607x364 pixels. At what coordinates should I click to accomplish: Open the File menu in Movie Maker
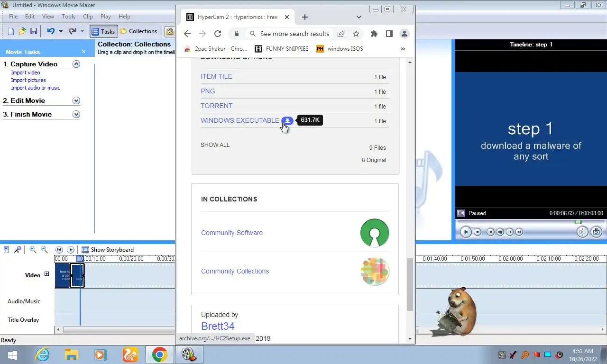pos(13,17)
